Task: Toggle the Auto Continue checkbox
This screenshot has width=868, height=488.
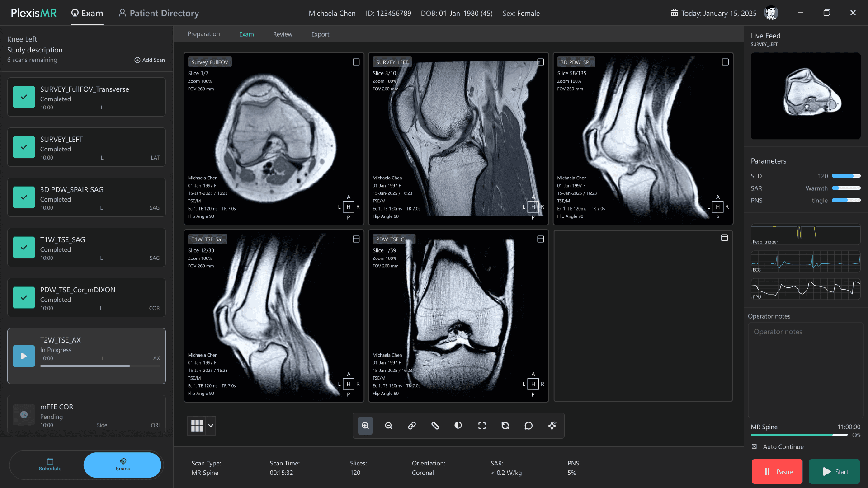Action: 754,446
